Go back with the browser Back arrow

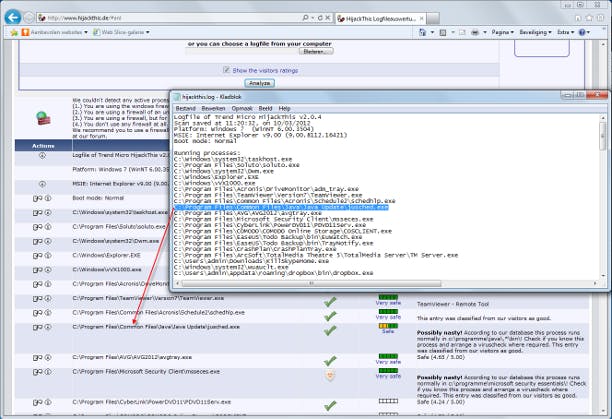(x=13, y=17)
